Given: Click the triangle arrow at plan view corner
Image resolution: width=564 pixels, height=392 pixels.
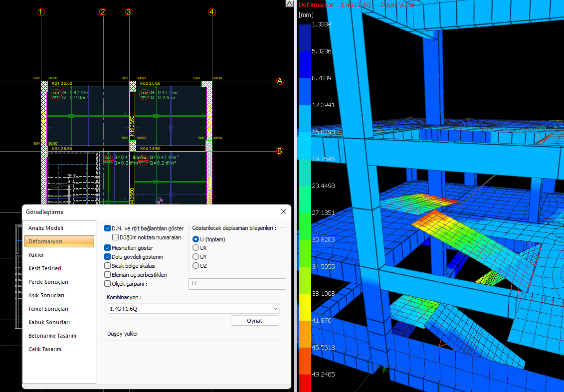Looking at the screenshot, I should pyautogui.click(x=289, y=4).
